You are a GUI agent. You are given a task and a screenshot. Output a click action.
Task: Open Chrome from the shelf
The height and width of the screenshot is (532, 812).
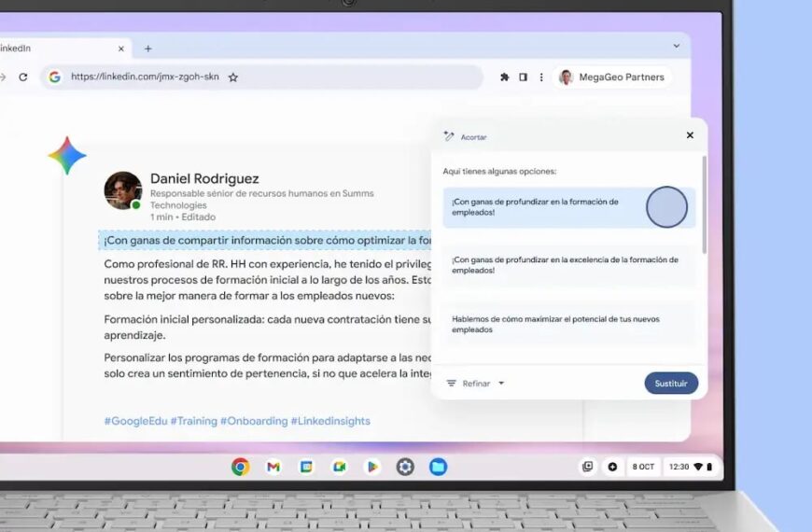click(240, 467)
